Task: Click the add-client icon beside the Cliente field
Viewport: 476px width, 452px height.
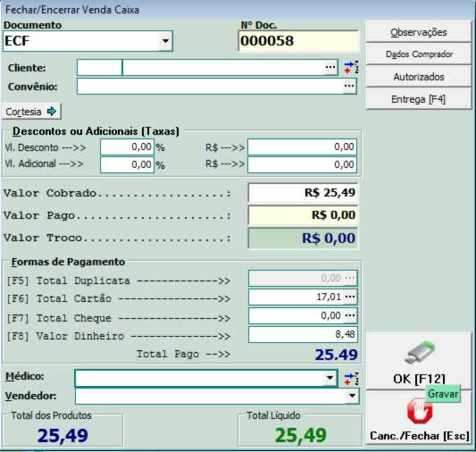Action: [x=351, y=67]
